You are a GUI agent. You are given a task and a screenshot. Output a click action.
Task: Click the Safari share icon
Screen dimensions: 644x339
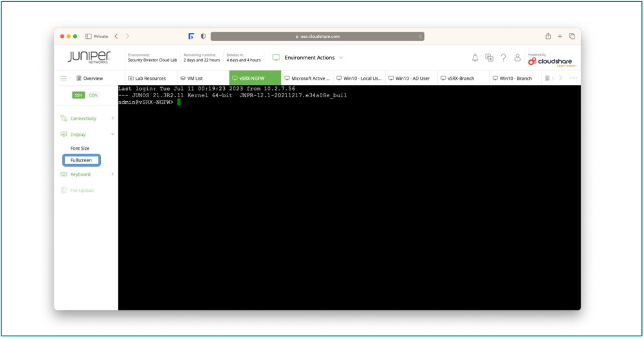(548, 36)
